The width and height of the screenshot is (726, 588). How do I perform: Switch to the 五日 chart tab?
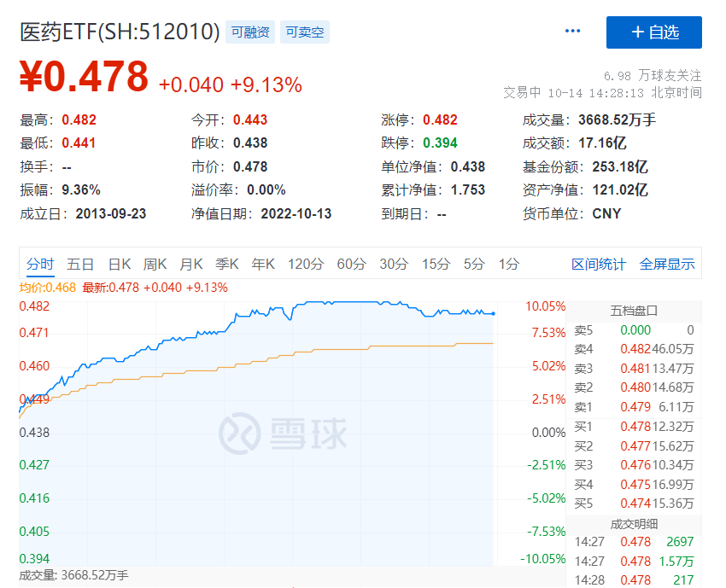pyautogui.click(x=80, y=265)
